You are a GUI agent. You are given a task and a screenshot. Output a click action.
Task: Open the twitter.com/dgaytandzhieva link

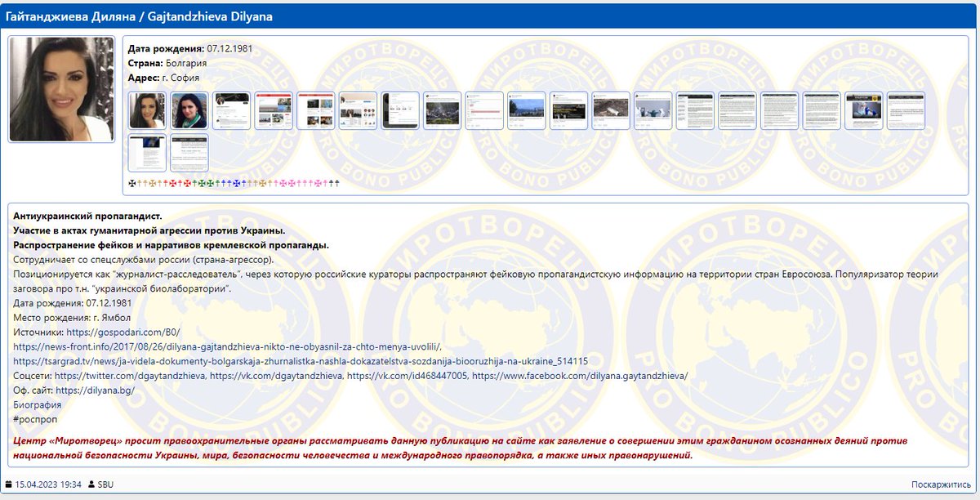[129, 376]
